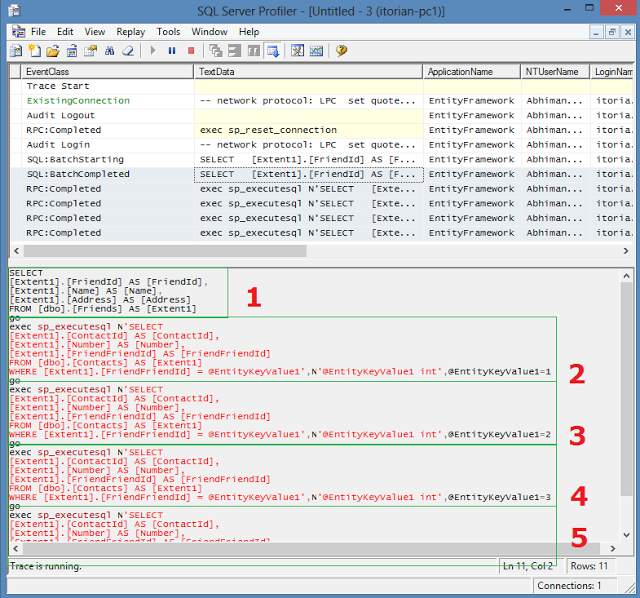Viewport: 640px width, 598px height.
Task: Launch Database Engine Tuning Advisor icon
Action: [x=297, y=50]
